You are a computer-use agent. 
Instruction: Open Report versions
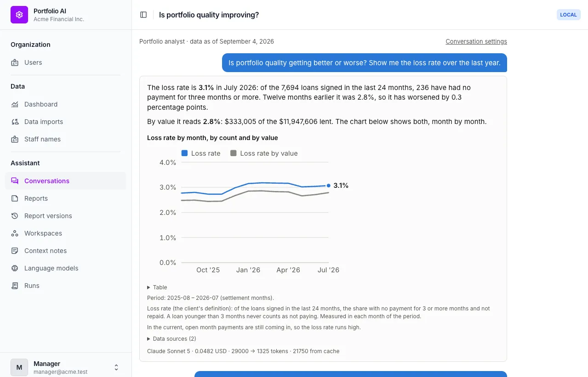(65, 216)
